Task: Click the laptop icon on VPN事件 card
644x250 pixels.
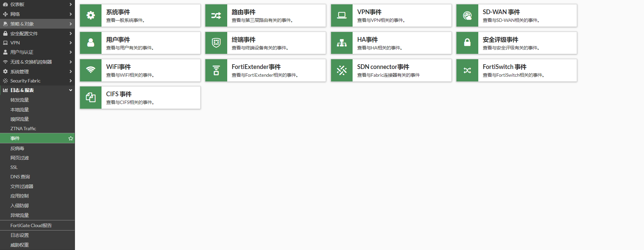Action: click(x=342, y=15)
